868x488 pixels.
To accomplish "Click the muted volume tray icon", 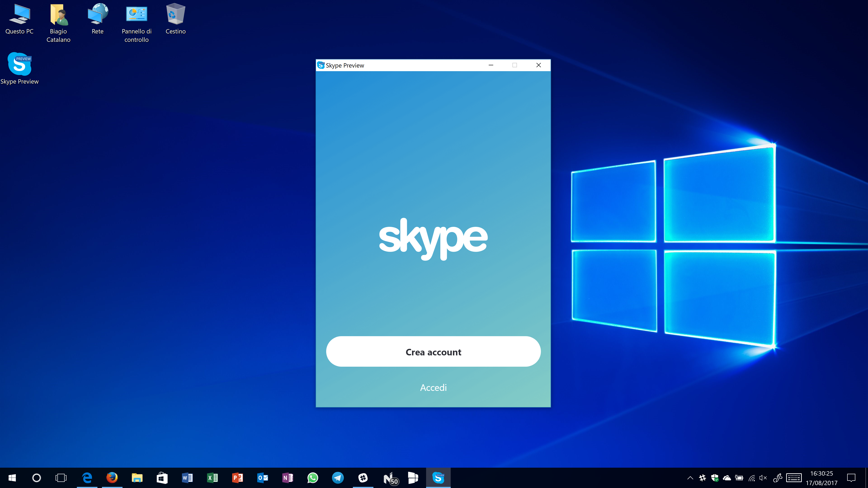I will 763,478.
